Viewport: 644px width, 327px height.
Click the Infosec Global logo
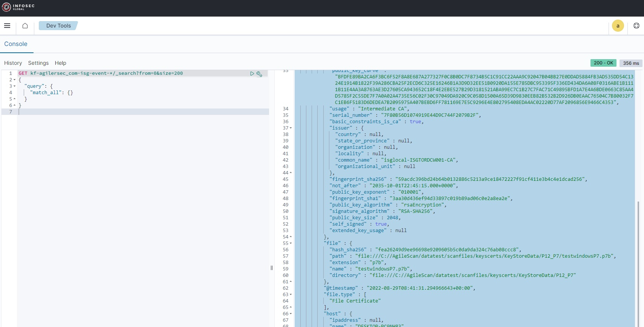click(x=18, y=7)
